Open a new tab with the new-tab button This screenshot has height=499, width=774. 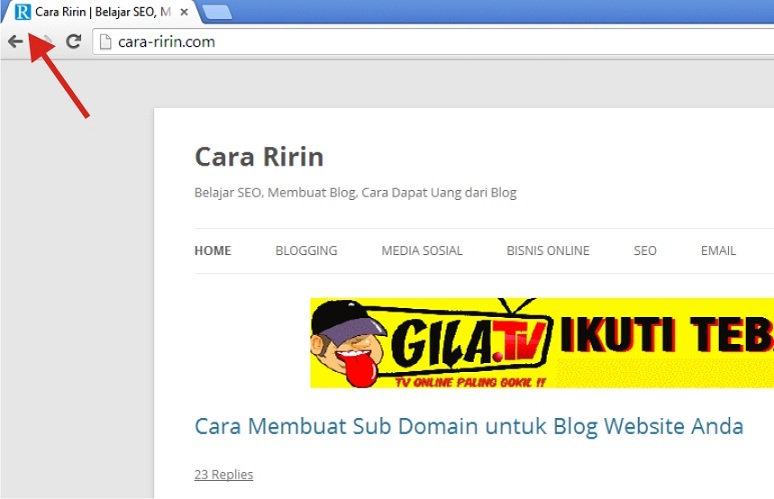pos(217,12)
